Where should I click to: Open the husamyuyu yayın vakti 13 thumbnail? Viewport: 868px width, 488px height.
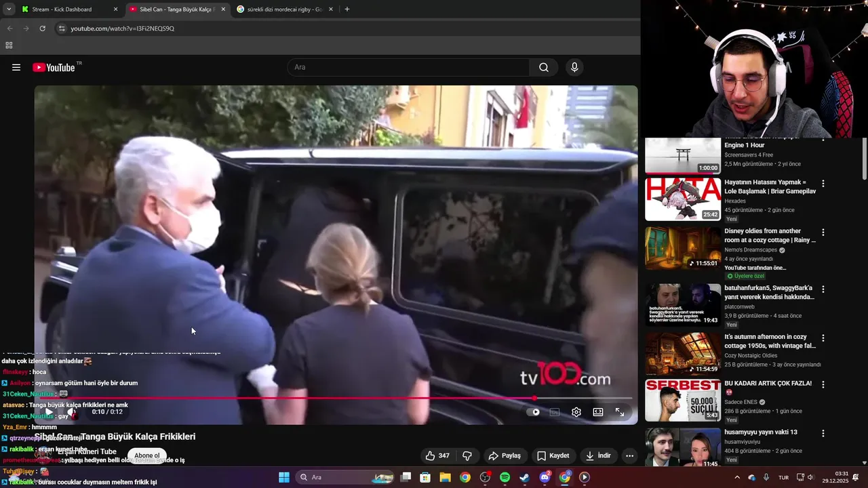(x=683, y=447)
